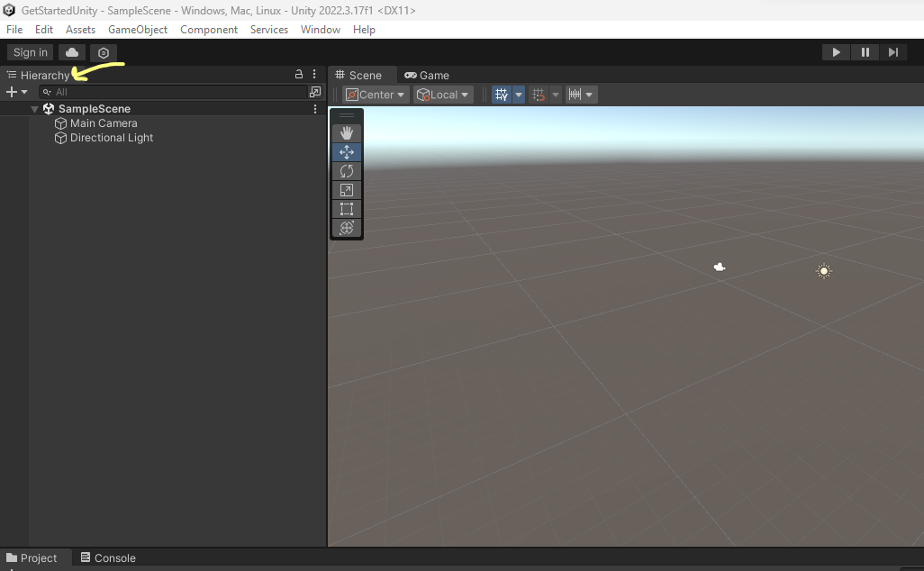Toggle grid visibility in Scene view
The width and height of the screenshot is (924, 571).
[x=502, y=95]
